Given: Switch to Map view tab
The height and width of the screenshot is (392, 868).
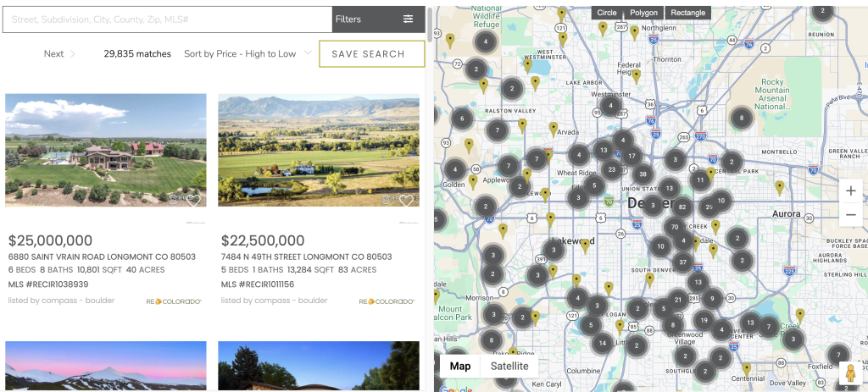Looking at the screenshot, I should tap(460, 366).
